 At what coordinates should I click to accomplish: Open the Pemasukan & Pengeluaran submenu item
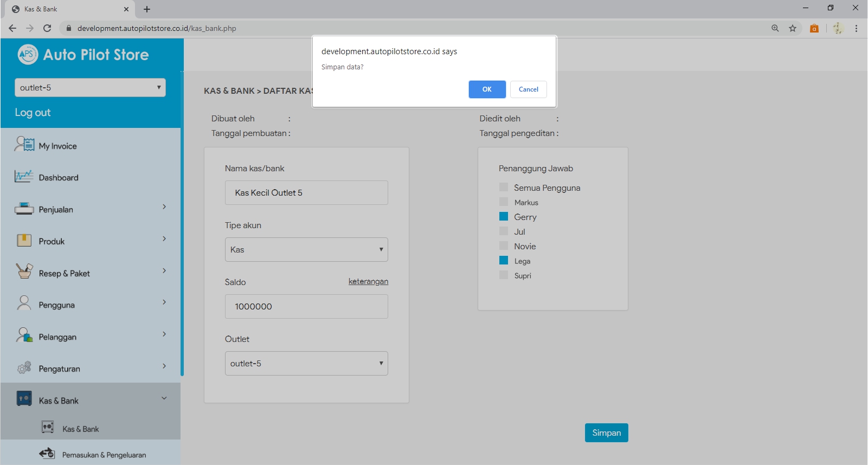(x=104, y=455)
